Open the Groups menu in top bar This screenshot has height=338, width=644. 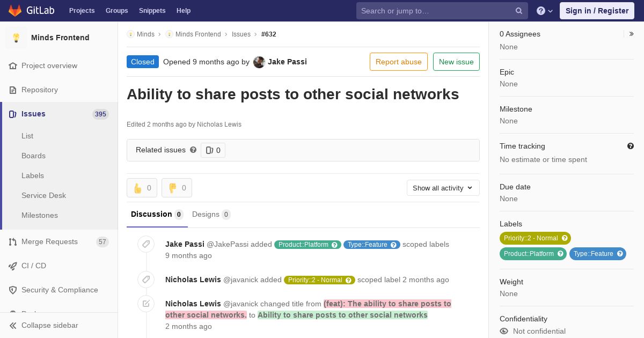coord(116,11)
